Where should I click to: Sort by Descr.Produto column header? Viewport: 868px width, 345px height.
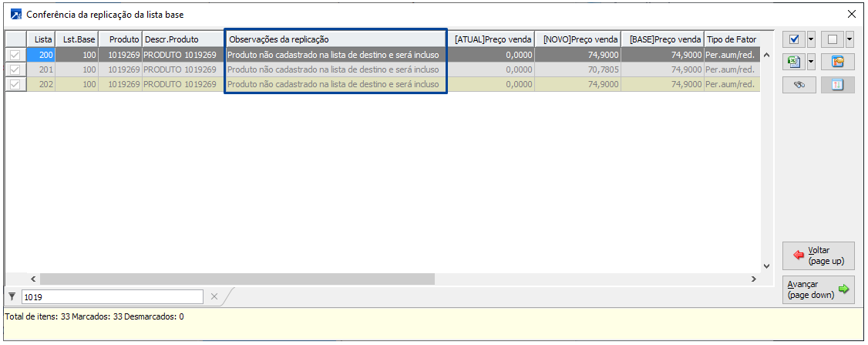pos(183,39)
